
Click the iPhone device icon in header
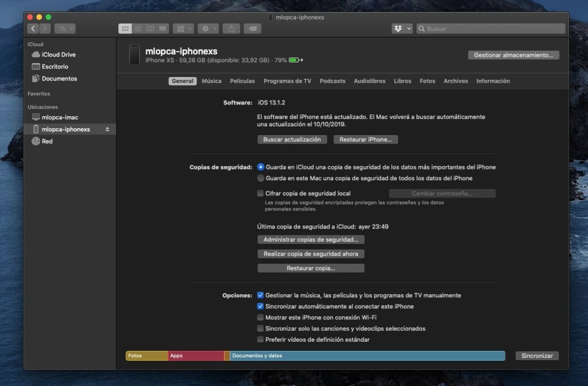[134, 55]
